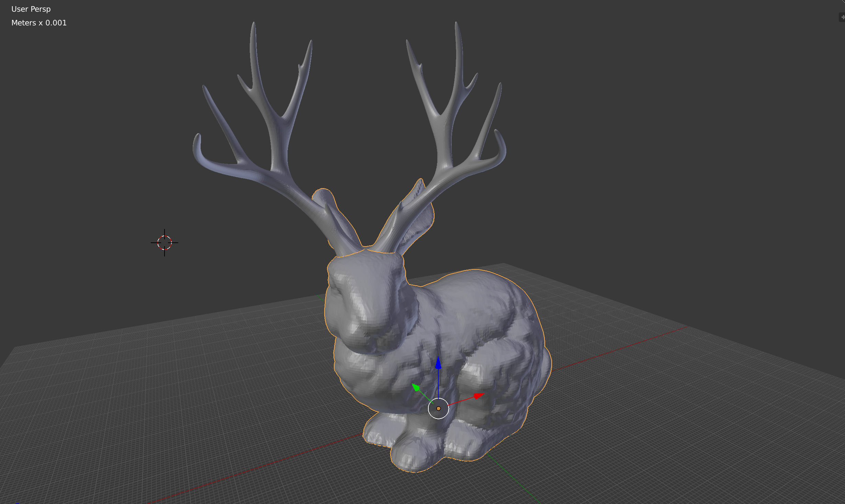Click the Meters x 0.001 label
Screen dimensions: 845x504
click(x=39, y=23)
